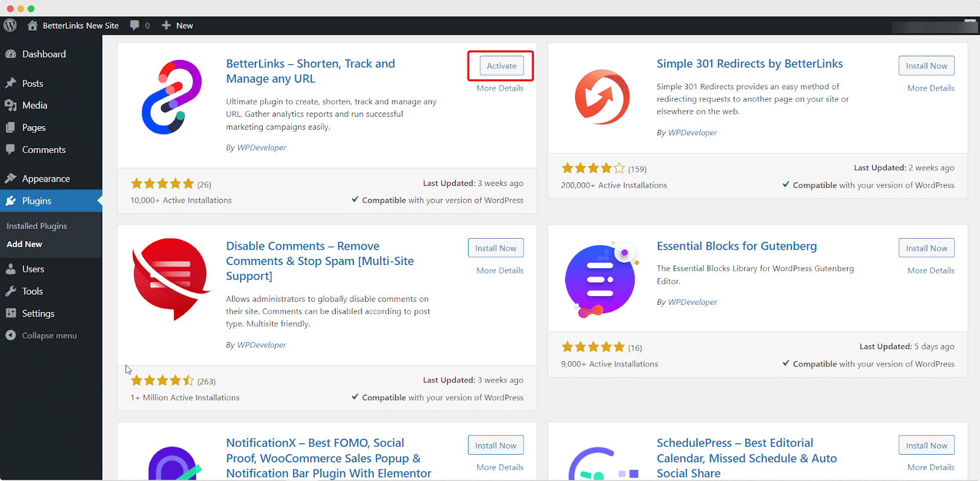Click the Essential Blocks plugin logo

(x=602, y=280)
